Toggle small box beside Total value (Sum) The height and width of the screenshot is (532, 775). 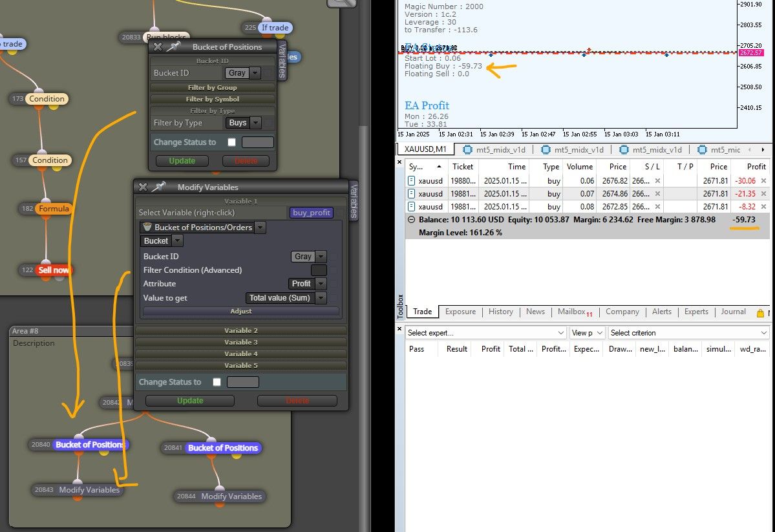click(x=333, y=298)
